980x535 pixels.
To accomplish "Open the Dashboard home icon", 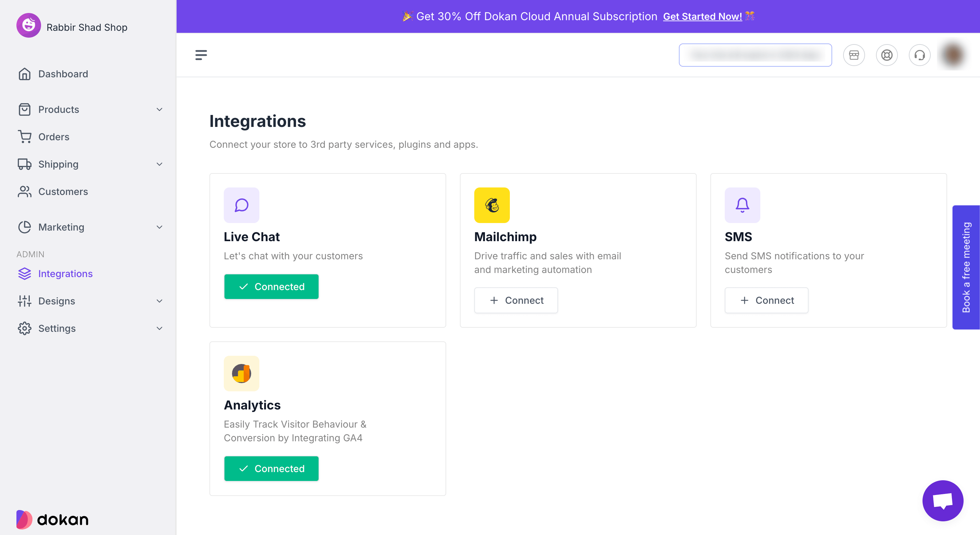I will [25, 74].
